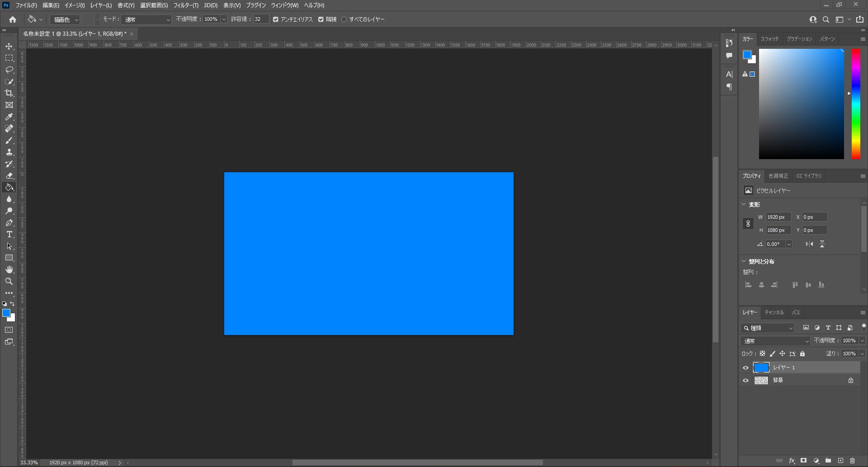Viewport: 868px width, 467px height.
Task: Click the foreground color swatch in toolbar
Action: click(6, 313)
